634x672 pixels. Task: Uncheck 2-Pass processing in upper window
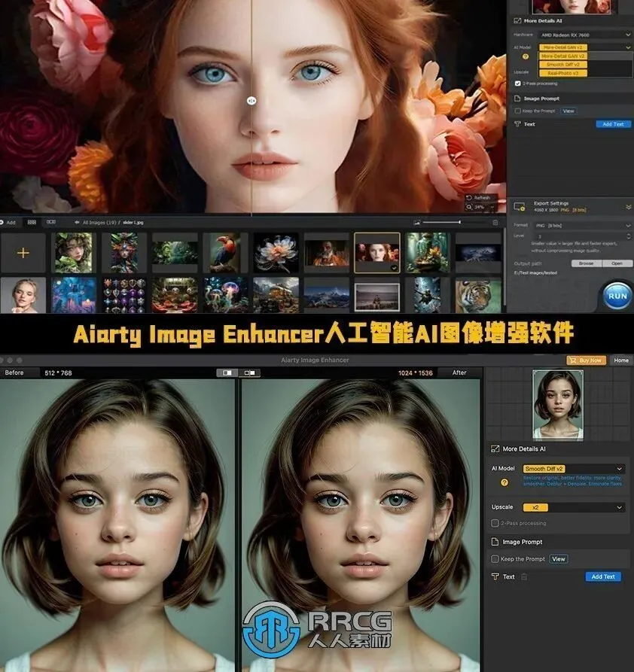[x=518, y=84]
